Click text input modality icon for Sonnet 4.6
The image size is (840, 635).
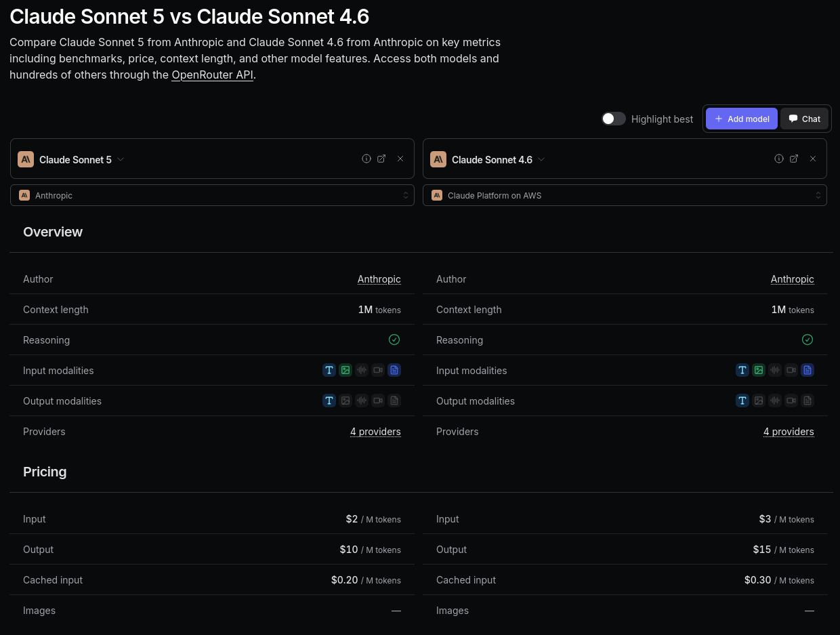point(742,370)
